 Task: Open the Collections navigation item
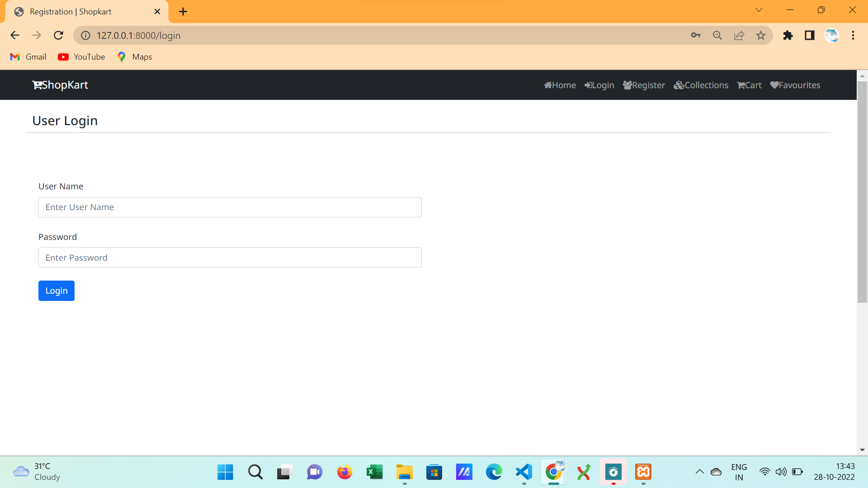[701, 85]
